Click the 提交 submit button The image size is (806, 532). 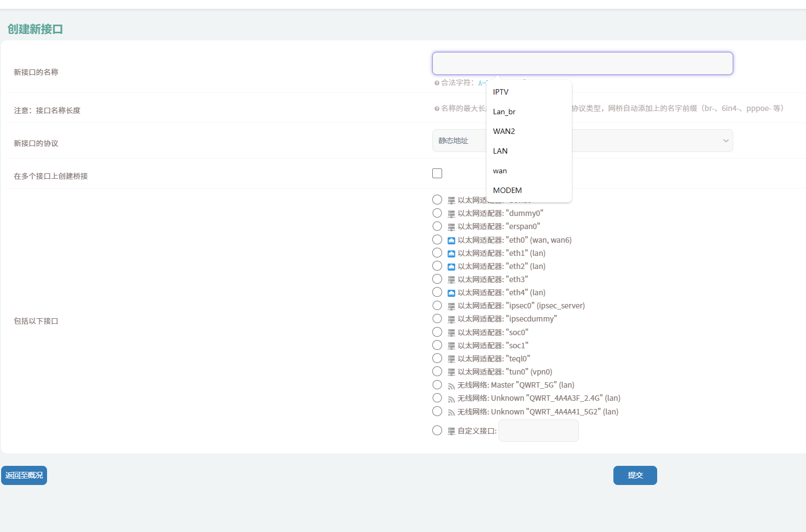(x=635, y=475)
